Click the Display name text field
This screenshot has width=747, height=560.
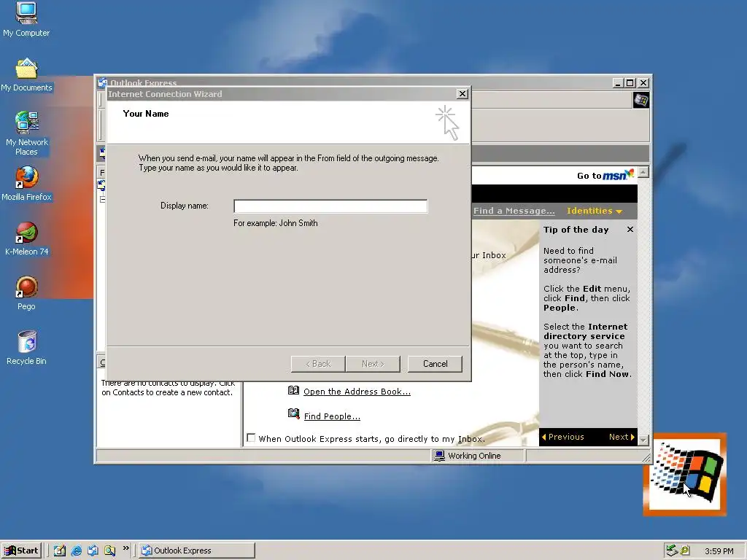point(330,206)
